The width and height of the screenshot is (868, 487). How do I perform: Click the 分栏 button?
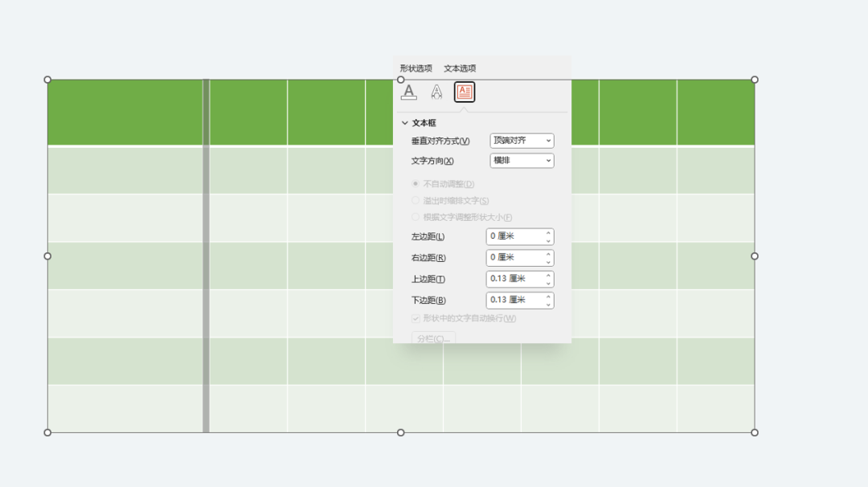tap(433, 338)
